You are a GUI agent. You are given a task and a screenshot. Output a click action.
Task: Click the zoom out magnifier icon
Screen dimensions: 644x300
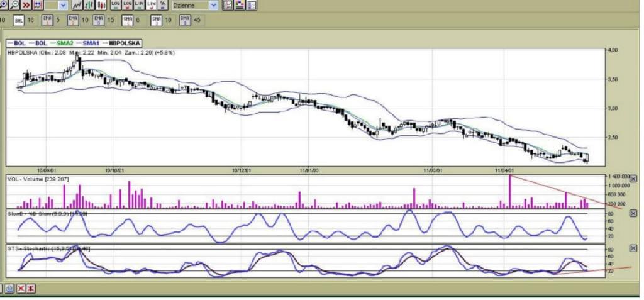(x=14, y=5)
